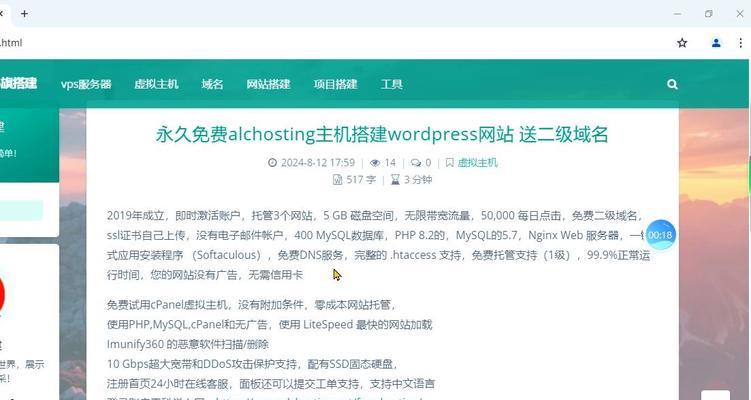This screenshot has height=400, width=751.
Task: Click the 00:18 recording timer bubble
Action: (660, 235)
